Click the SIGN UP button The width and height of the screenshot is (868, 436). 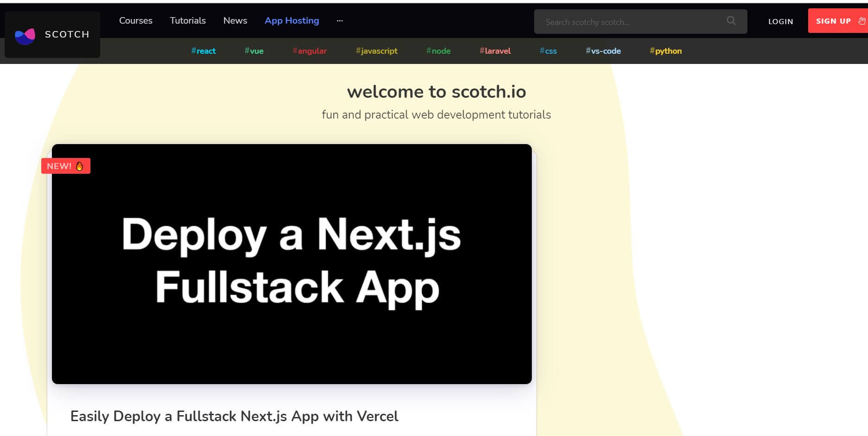(837, 21)
